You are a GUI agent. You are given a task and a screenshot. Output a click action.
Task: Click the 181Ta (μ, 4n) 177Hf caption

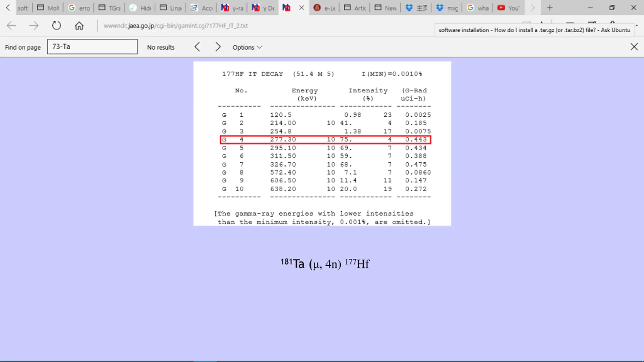pos(325,264)
